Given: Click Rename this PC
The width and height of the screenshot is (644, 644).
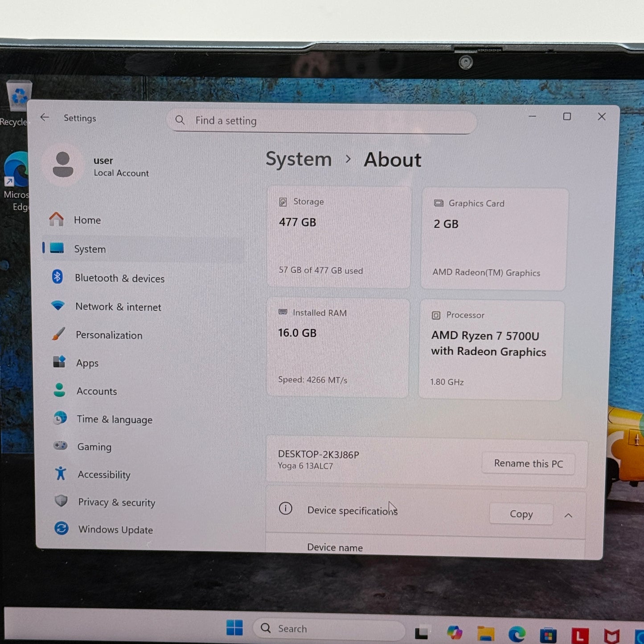Looking at the screenshot, I should [528, 464].
